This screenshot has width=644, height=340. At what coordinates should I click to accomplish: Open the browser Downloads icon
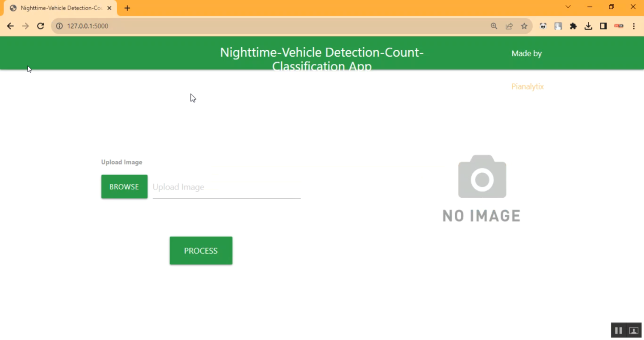click(588, 26)
